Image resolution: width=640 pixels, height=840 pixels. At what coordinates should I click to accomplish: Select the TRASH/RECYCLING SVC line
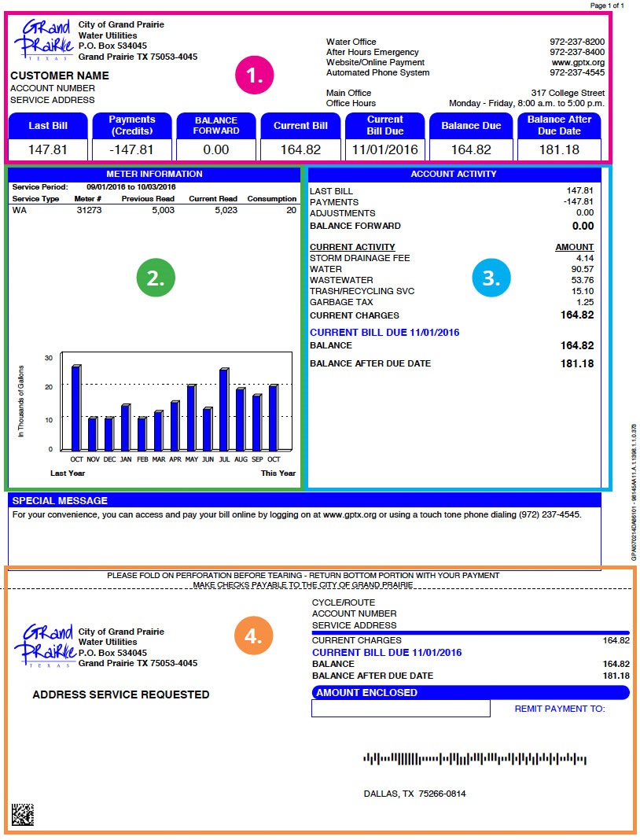(x=451, y=291)
